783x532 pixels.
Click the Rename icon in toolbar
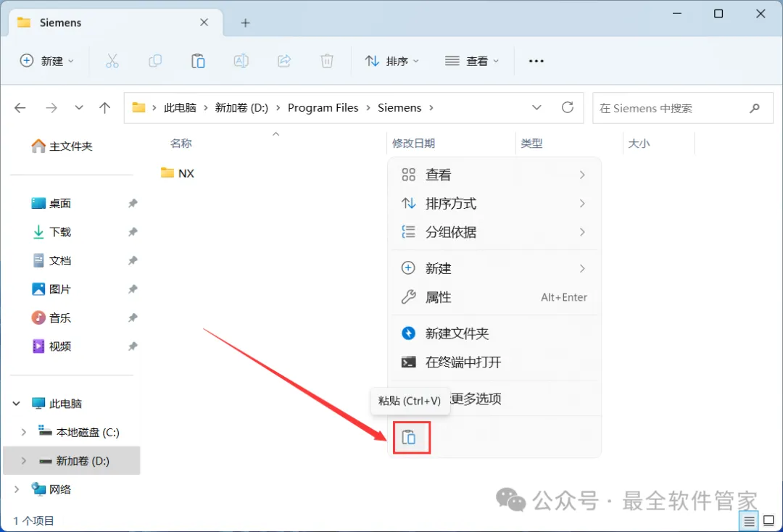241,61
